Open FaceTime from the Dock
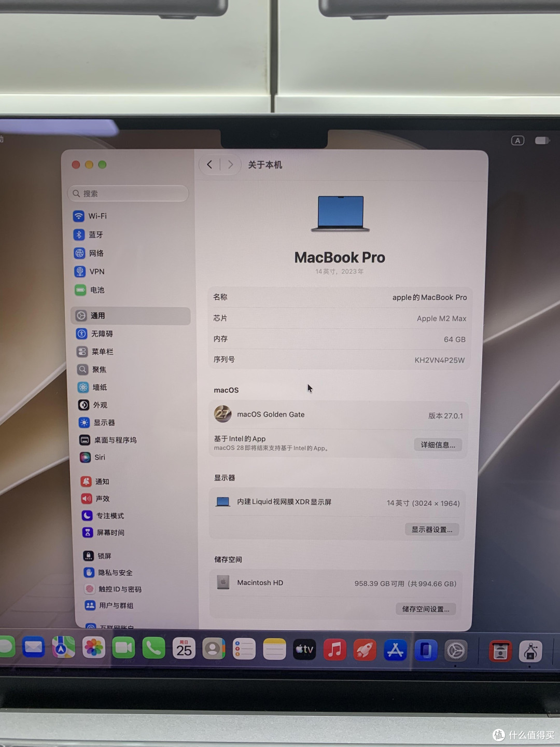The image size is (560, 747). pos(123,648)
